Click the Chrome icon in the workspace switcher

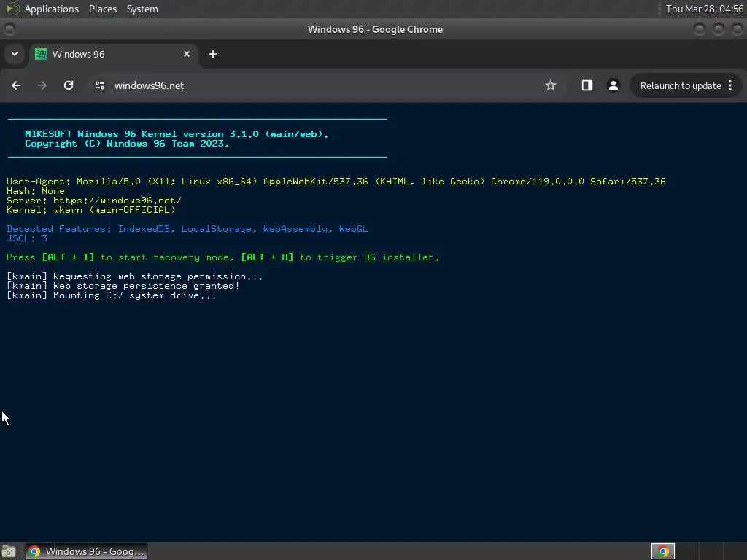point(663,551)
